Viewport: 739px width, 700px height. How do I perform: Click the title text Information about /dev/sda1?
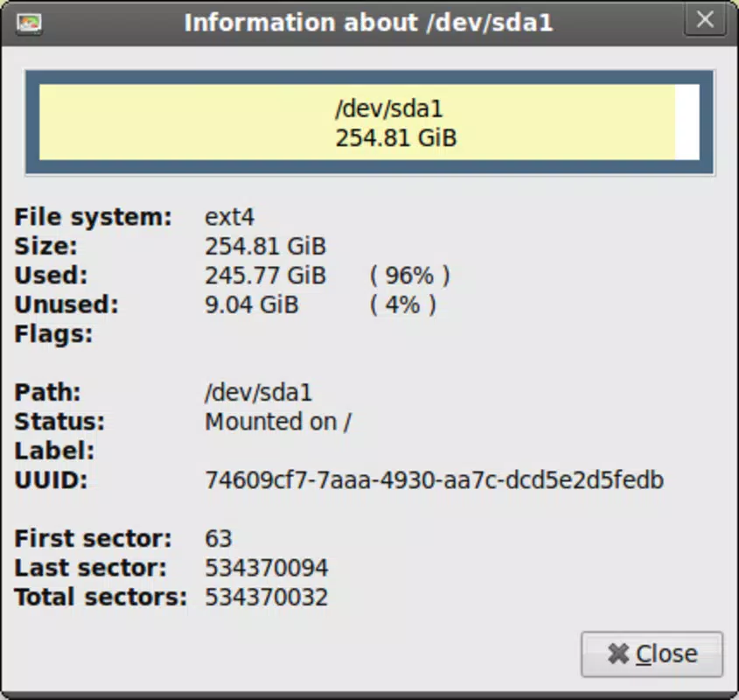pyautogui.click(x=368, y=23)
